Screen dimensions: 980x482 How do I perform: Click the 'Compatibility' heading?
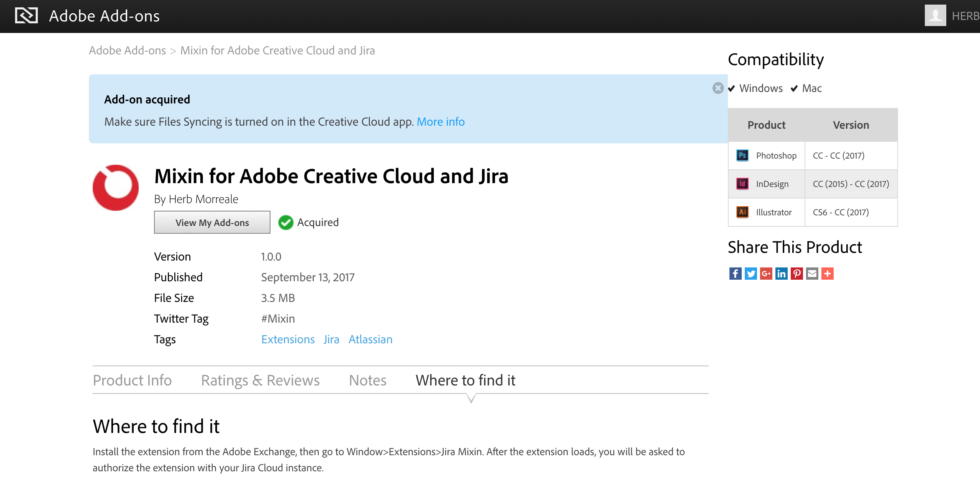(776, 60)
